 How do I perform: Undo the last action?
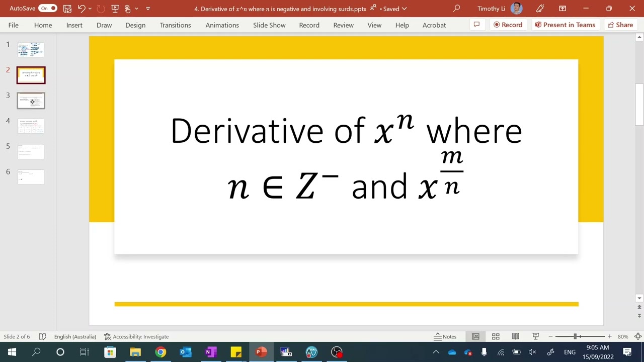coord(82,9)
